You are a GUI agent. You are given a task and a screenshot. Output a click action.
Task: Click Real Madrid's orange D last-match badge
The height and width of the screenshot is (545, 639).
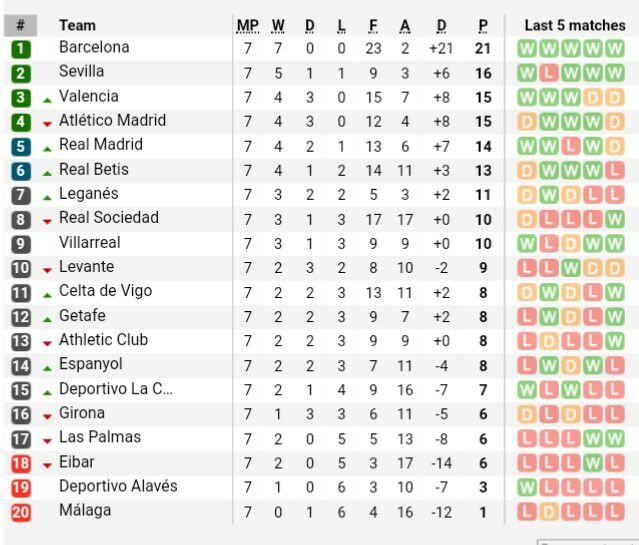[x=615, y=146]
